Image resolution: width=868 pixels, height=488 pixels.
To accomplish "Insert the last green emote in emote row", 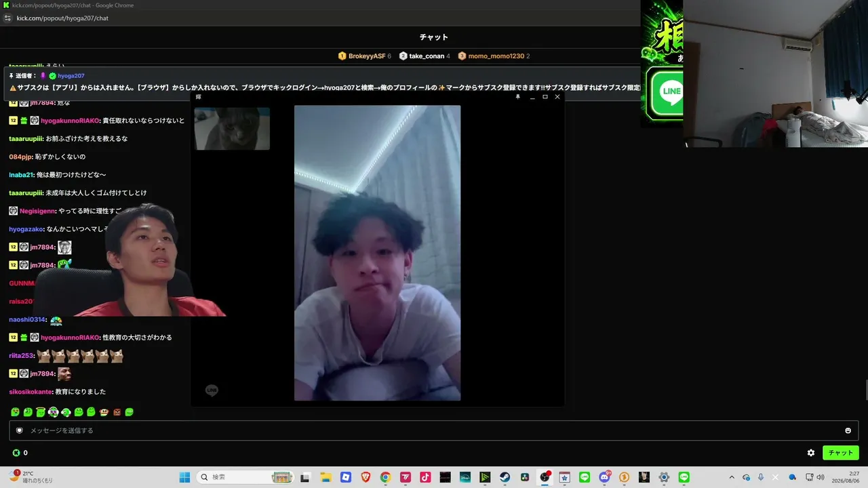I will (x=130, y=412).
